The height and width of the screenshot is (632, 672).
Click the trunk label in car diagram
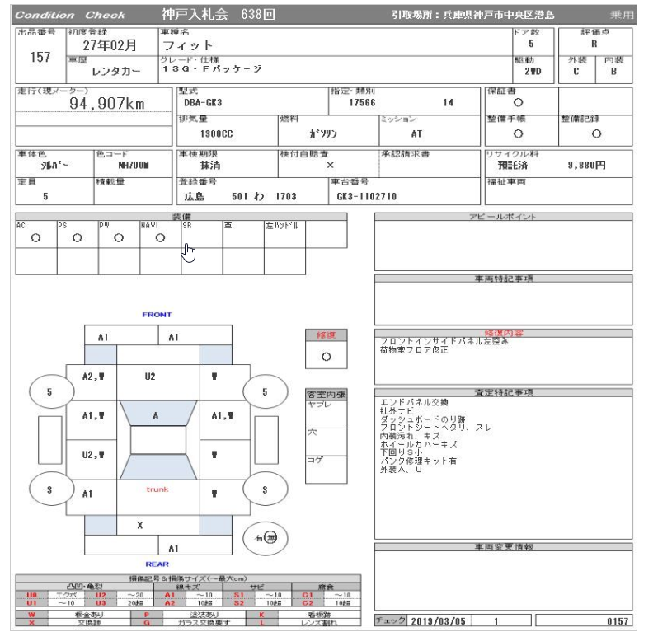157,489
